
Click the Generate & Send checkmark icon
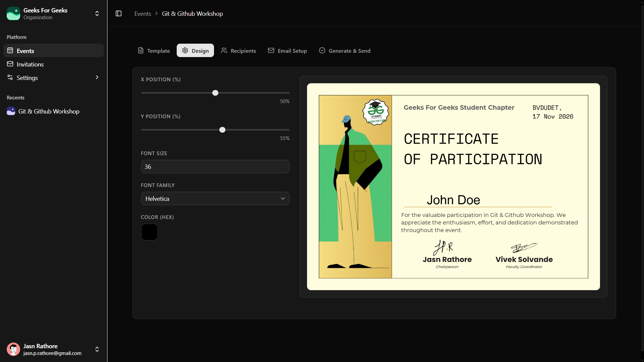point(322,50)
